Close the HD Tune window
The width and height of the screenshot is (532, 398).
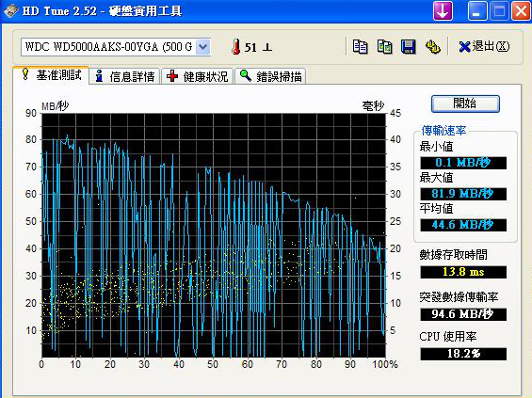[521, 11]
